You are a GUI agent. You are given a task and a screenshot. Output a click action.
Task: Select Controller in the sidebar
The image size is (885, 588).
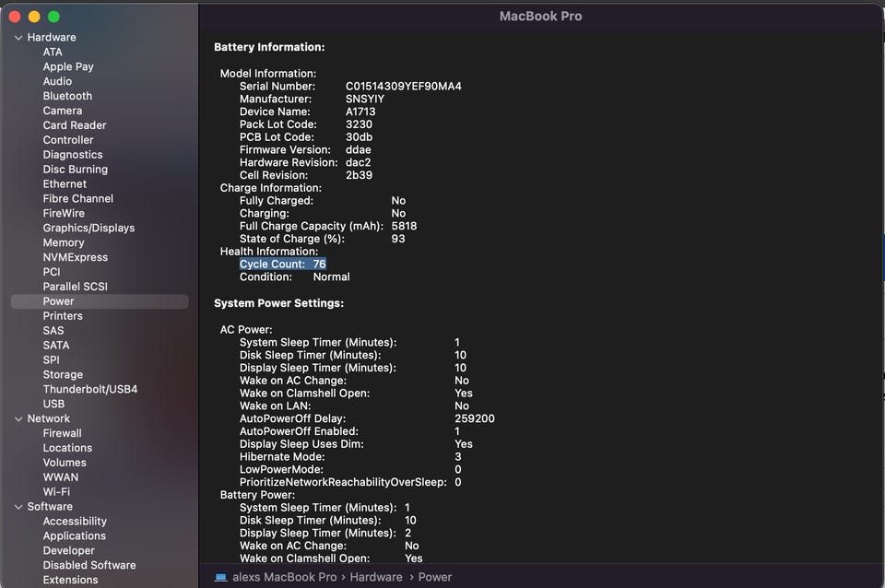point(68,140)
